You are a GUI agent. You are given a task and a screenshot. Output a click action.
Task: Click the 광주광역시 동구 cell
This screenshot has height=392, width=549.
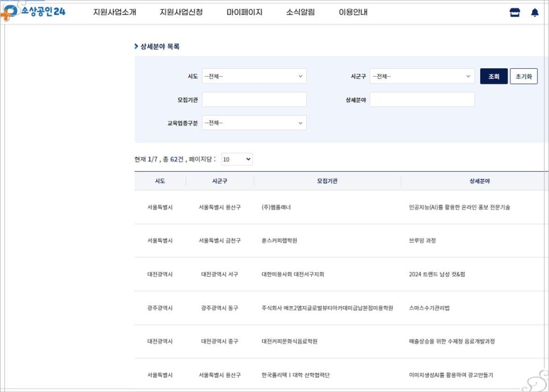tap(219, 308)
